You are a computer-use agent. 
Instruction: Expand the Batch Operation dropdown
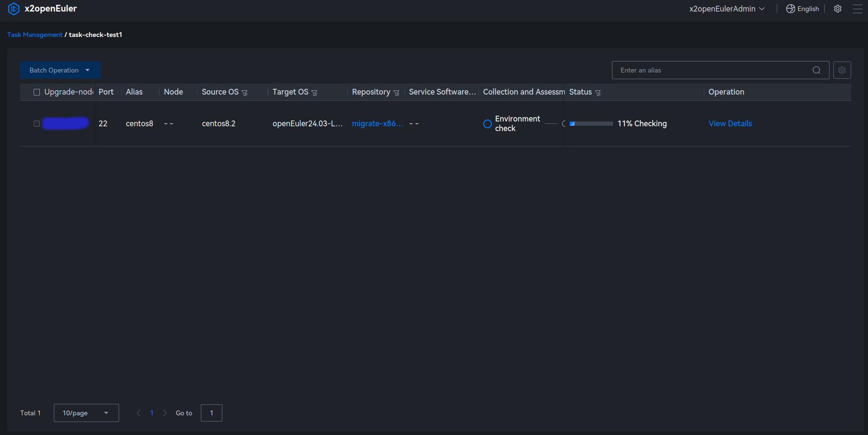pos(60,70)
